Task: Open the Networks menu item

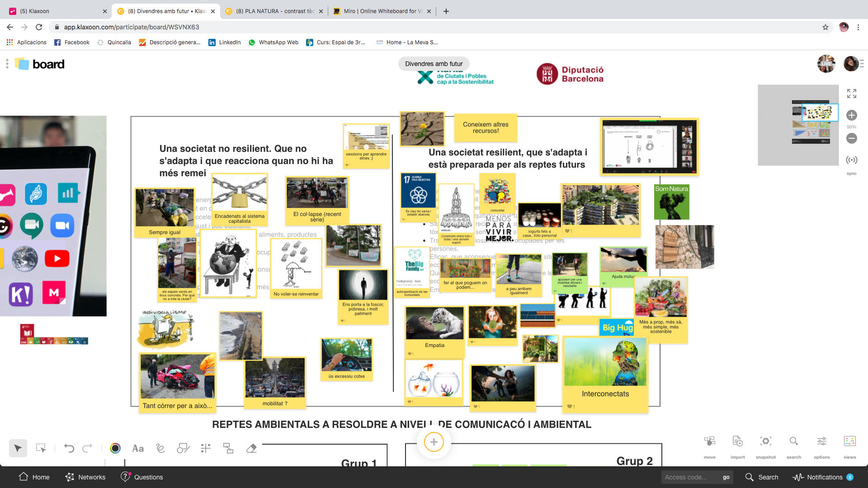Action: [85, 477]
